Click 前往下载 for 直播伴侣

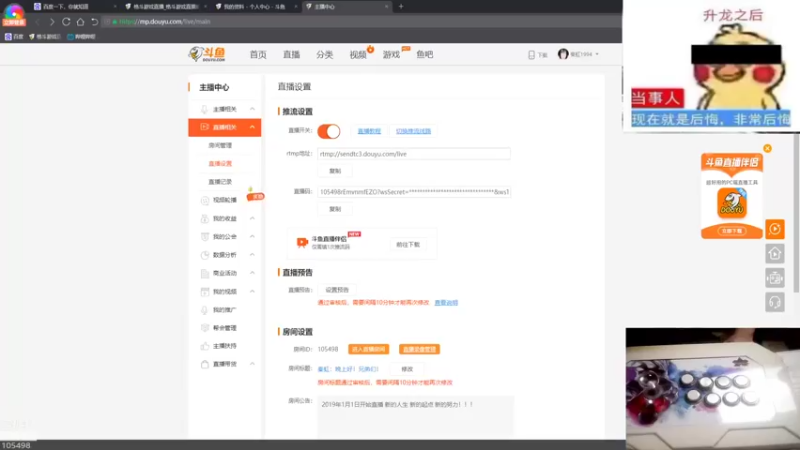(408, 245)
